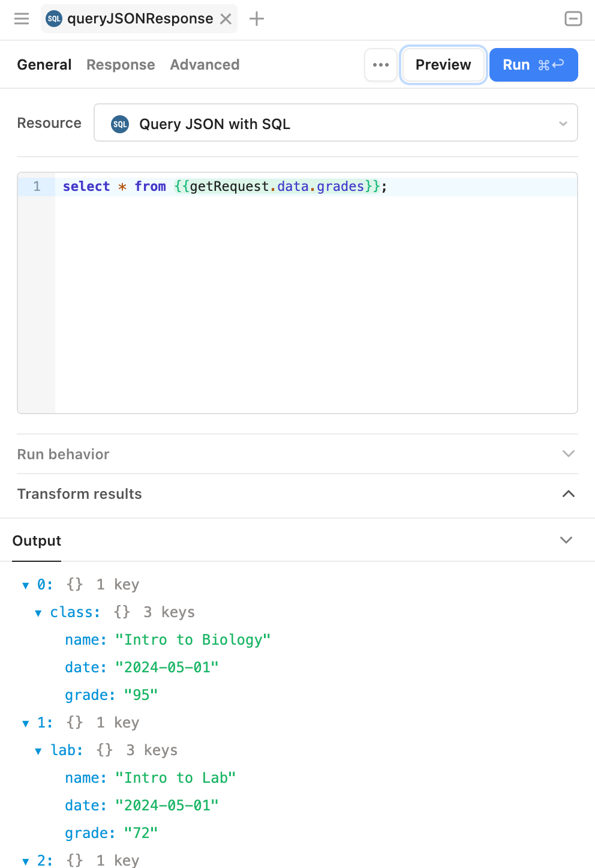Open the three-dot more options menu

tap(381, 65)
